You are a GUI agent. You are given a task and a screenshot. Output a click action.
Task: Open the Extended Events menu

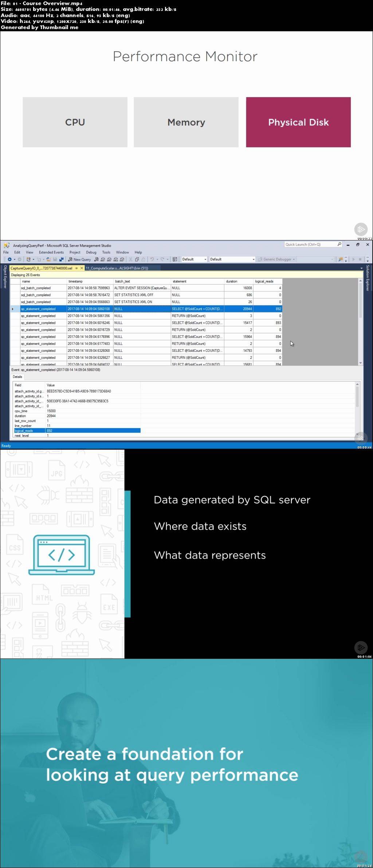tap(51, 252)
